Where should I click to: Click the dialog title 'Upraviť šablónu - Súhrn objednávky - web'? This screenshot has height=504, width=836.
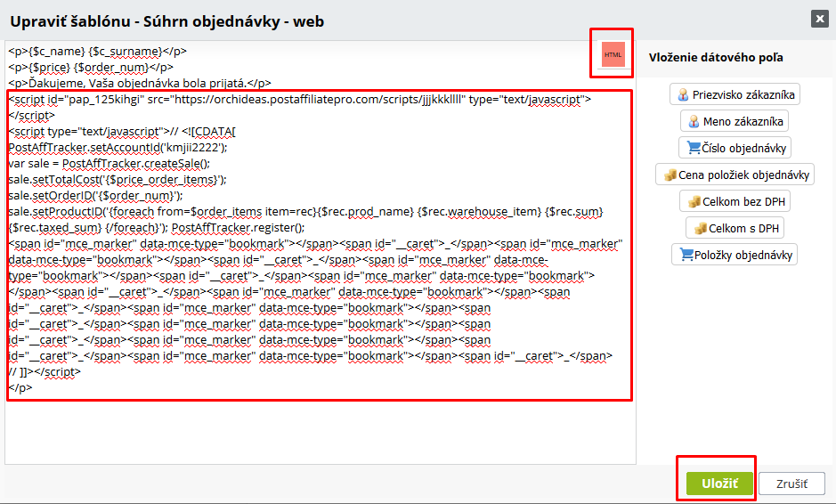point(166,21)
